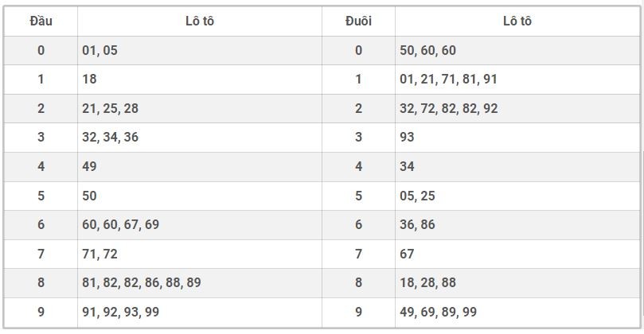Click the cell with "21, 25, 28"
644x334 pixels.
pos(110,108)
